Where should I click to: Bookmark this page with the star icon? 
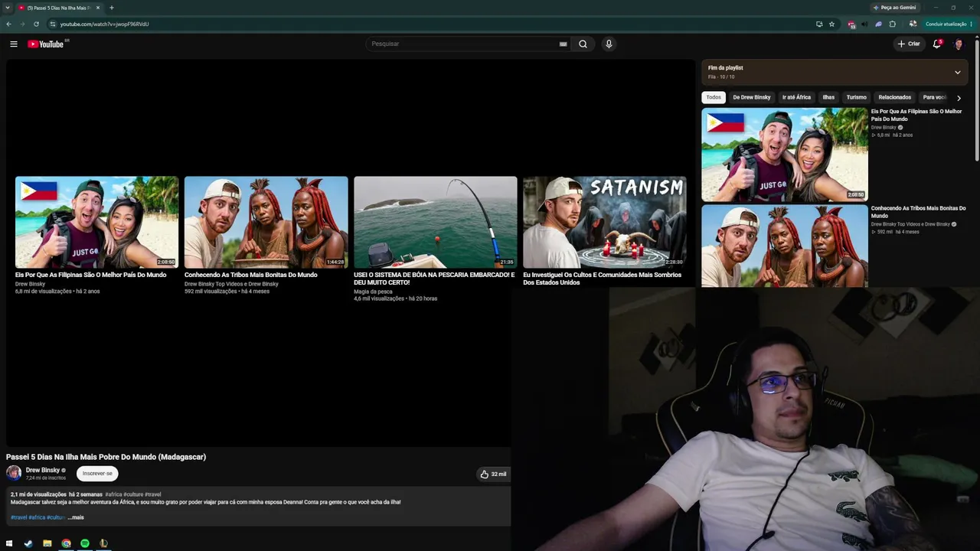pyautogui.click(x=831, y=24)
